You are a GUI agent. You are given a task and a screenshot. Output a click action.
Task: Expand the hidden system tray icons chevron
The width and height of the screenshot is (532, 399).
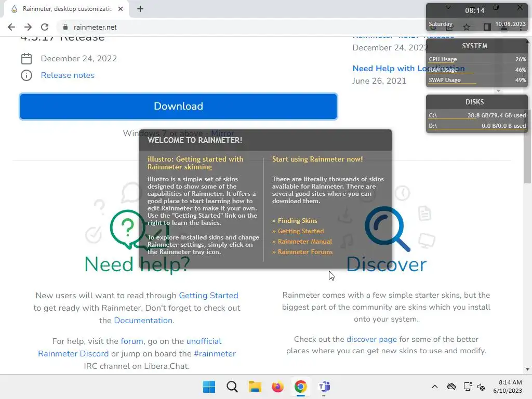pos(435,387)
